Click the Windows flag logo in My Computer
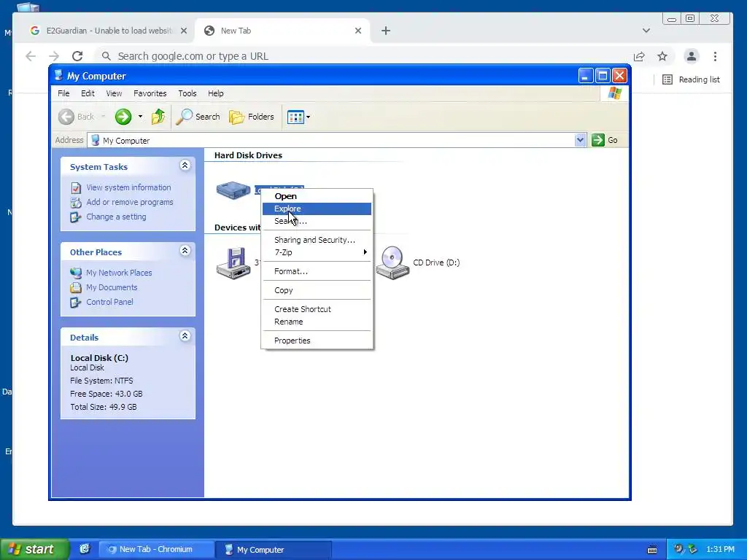The width and height of the screenshot is (747, 560). (614, 93)
